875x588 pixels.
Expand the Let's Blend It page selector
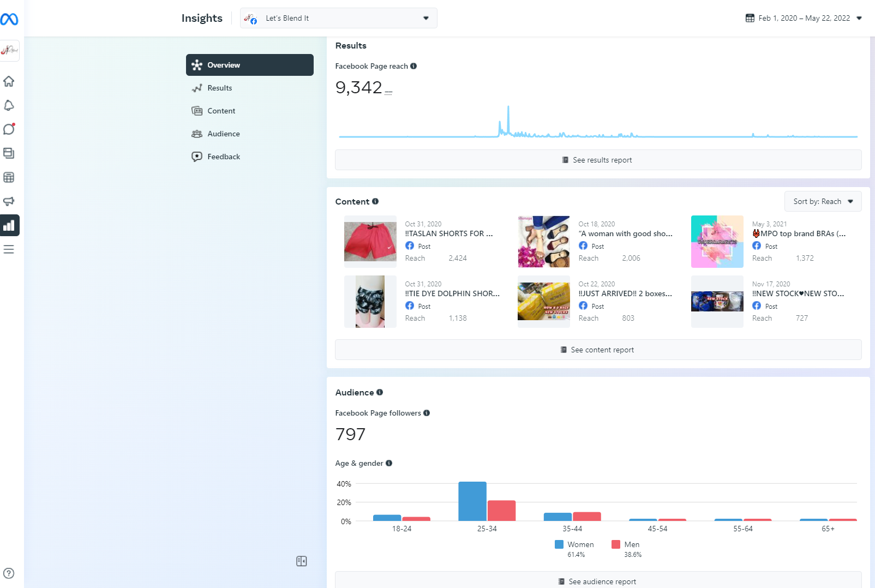[x=339, y=18]
